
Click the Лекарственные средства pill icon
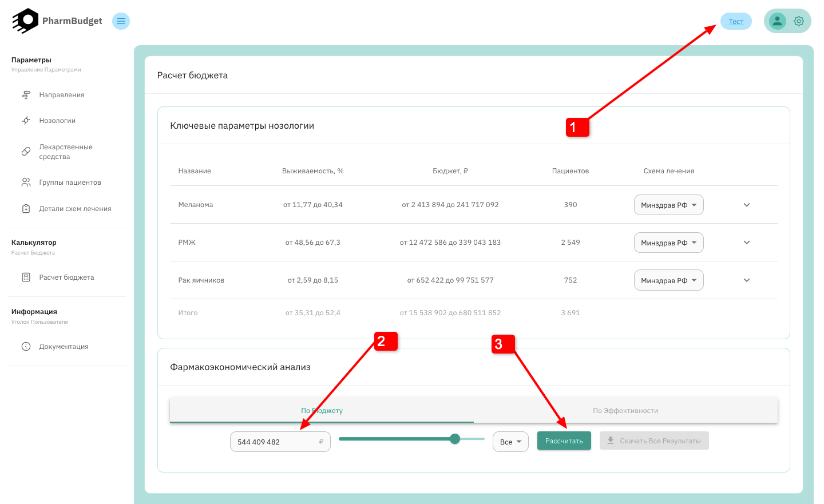point(26,152)
